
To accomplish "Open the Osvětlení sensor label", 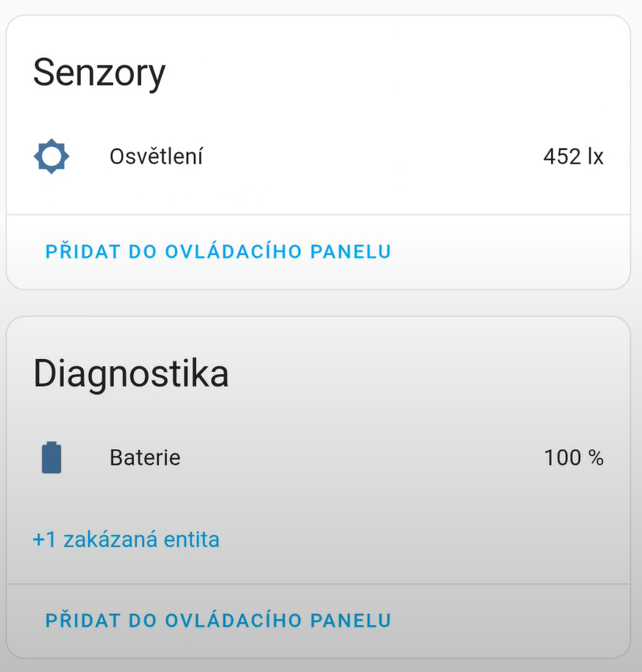I will click(x=156, y=157).
